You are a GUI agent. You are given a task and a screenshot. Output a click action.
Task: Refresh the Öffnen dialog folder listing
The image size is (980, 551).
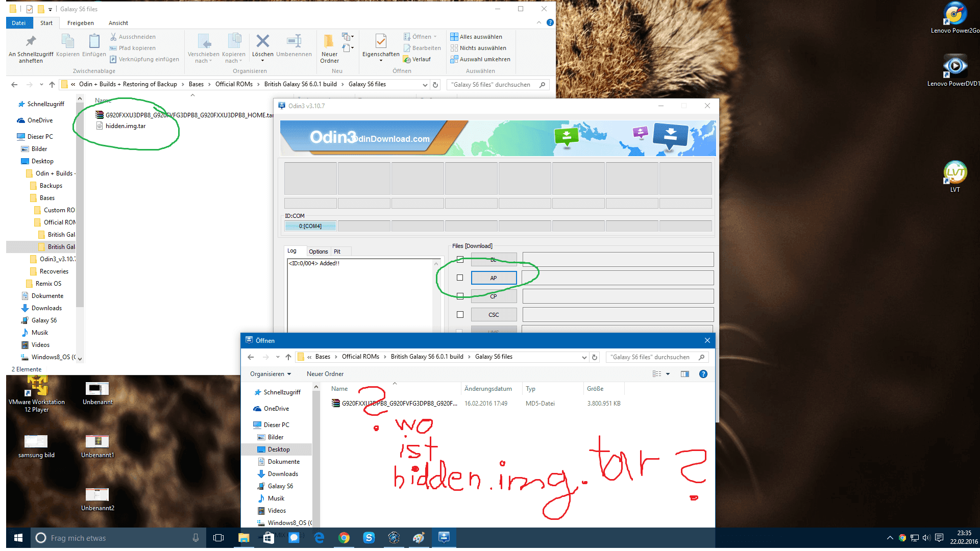click(x=595, y=357)
